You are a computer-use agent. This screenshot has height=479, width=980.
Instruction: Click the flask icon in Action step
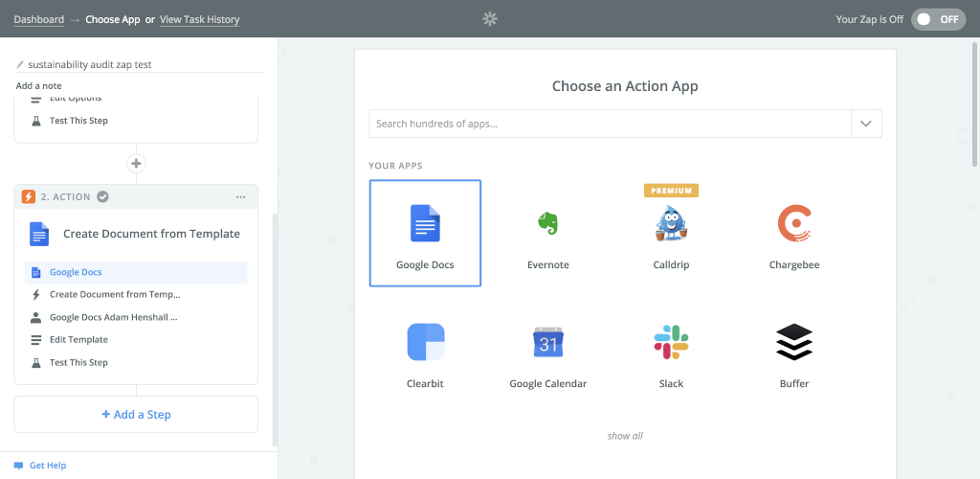tap(35, 363)
